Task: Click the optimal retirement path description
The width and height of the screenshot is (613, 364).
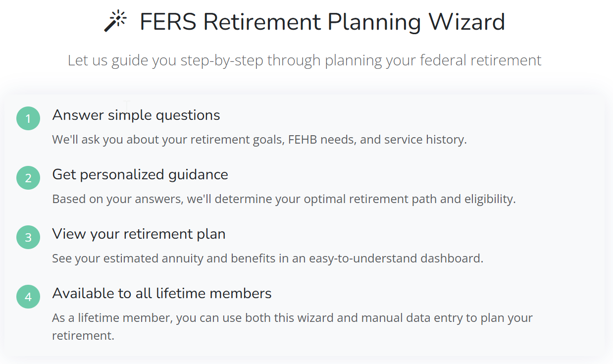Action: click(284, 199)
